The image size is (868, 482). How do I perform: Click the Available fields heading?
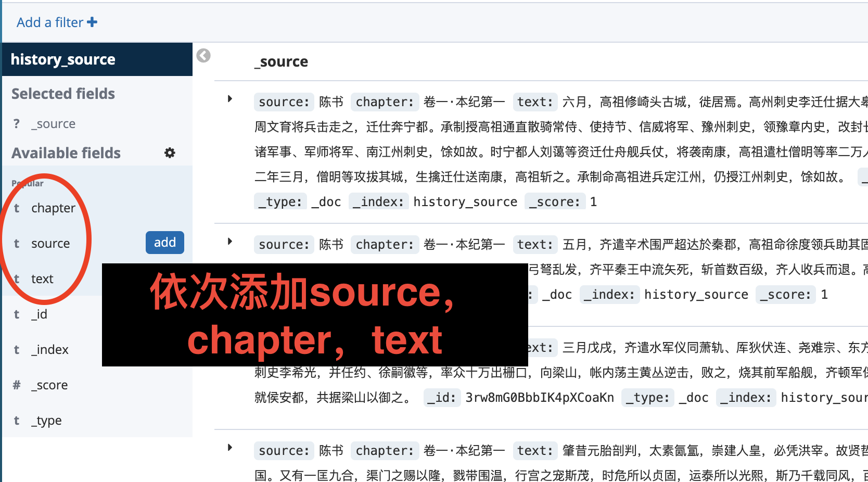click(66, 153)
